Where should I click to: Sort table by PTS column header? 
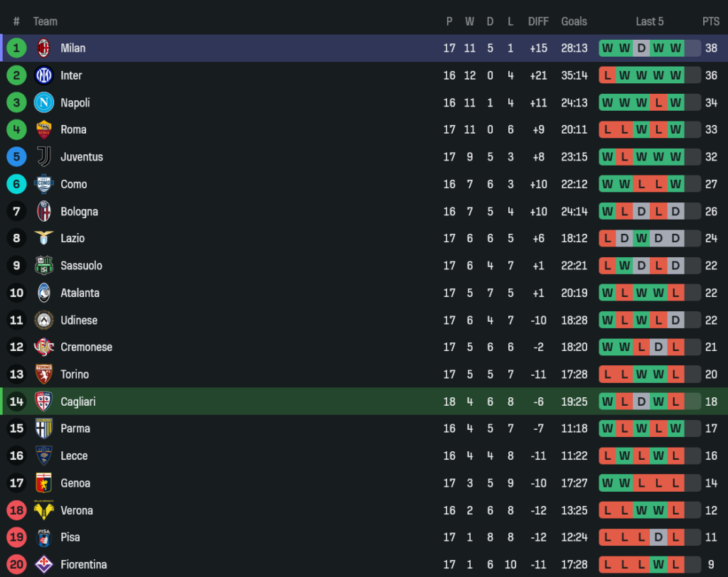[x=711, y=21]
